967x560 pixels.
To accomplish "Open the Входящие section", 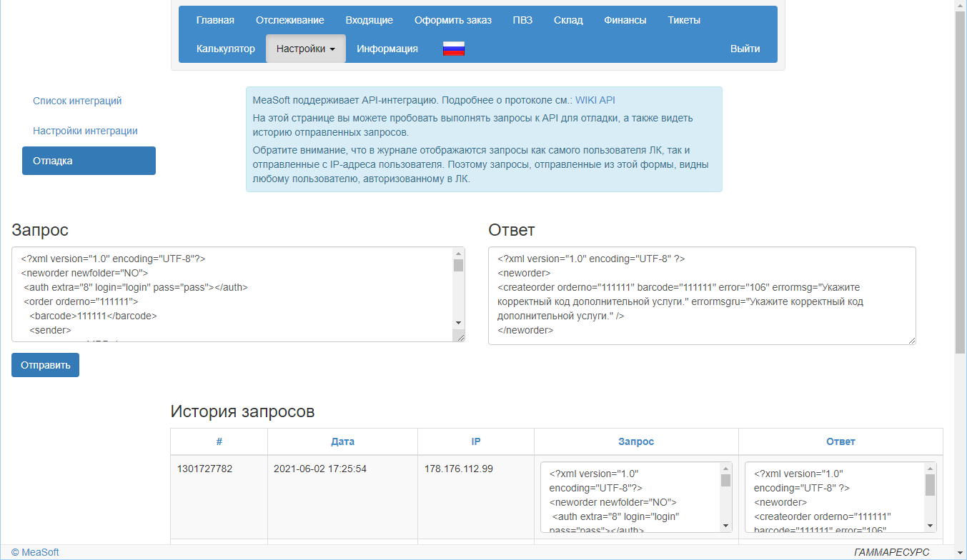I will (x=370, y=20).
